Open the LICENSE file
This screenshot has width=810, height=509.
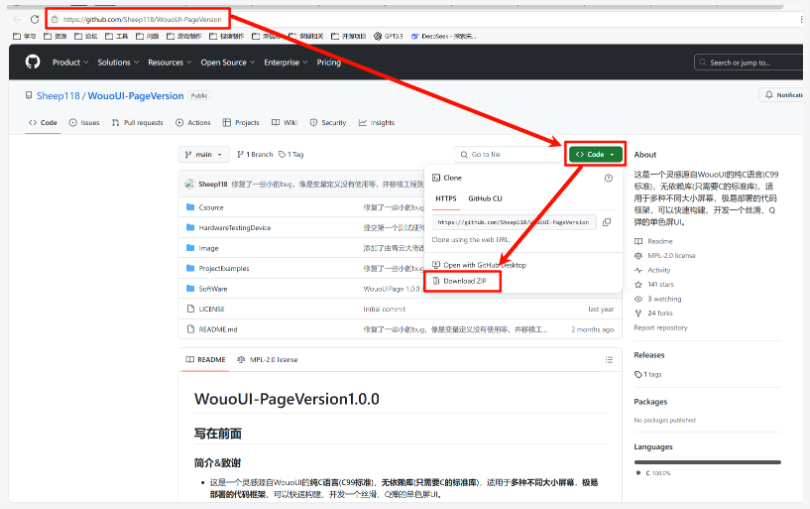(x=212, y=309)
